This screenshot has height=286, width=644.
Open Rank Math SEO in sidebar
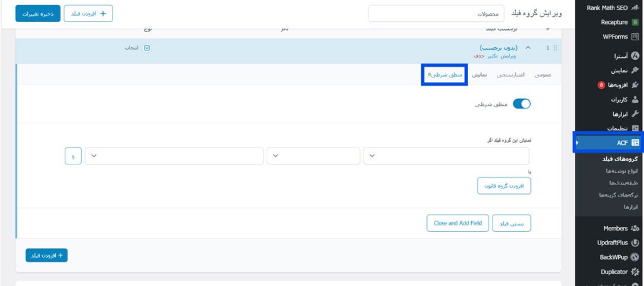point(606,8)
